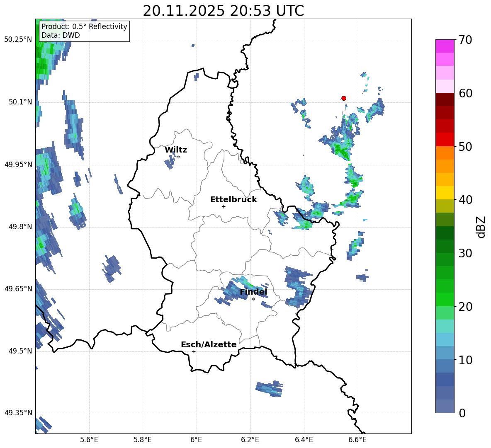
Task: Click the magenta top colorbar segment
Action: point(445,46)
